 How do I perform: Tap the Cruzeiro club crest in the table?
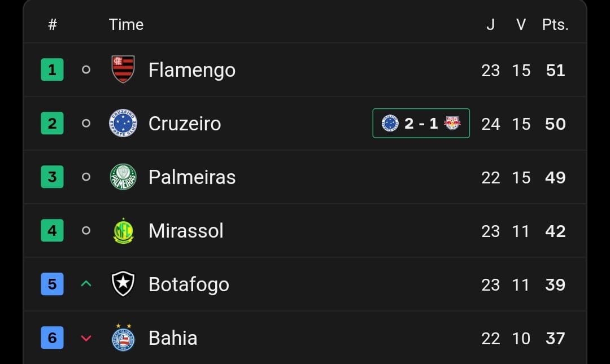[x=123, y=123]
